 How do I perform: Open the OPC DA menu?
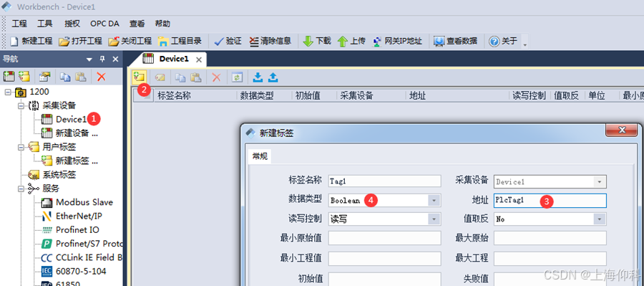click(x=104, y=24)
